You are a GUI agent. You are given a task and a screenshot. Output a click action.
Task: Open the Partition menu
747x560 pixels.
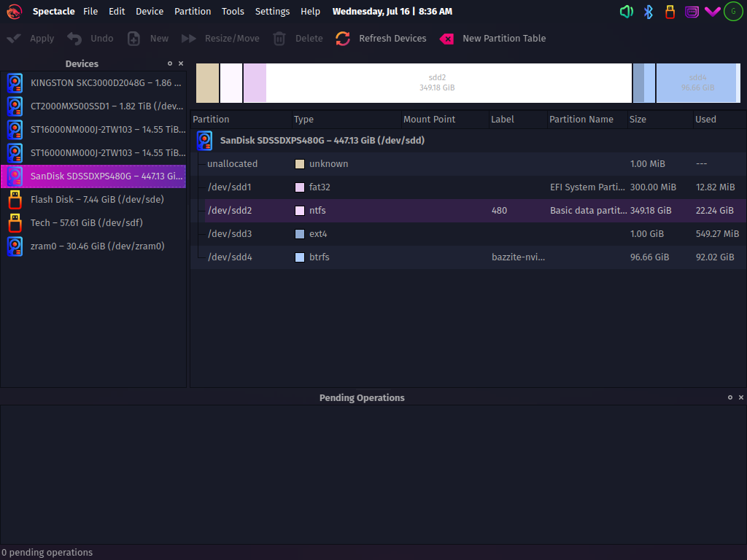click(193, 12)
